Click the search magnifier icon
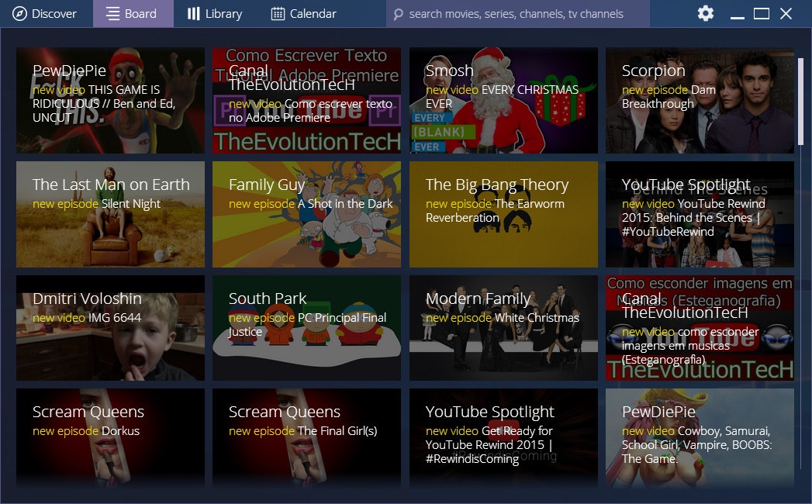 pos(398,14)
